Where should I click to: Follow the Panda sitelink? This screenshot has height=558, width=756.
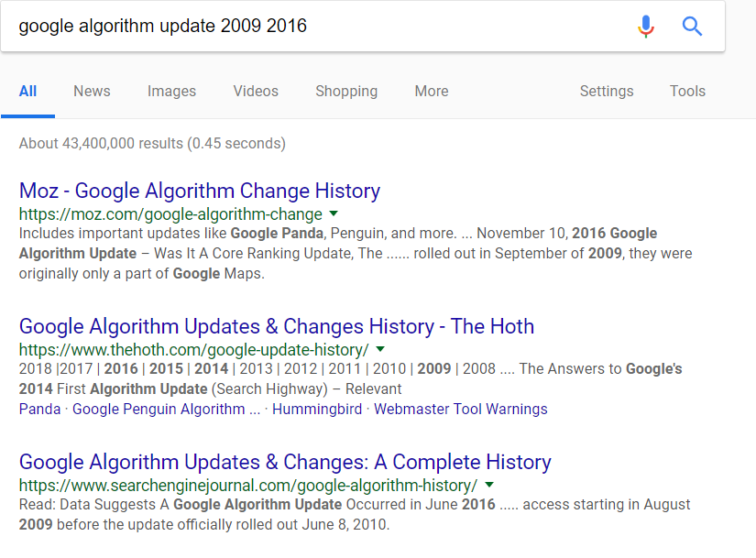coord(39,409)
